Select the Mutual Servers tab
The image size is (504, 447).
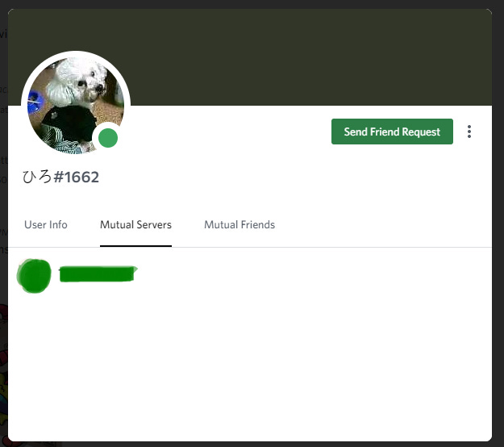(x=135, y=224)
